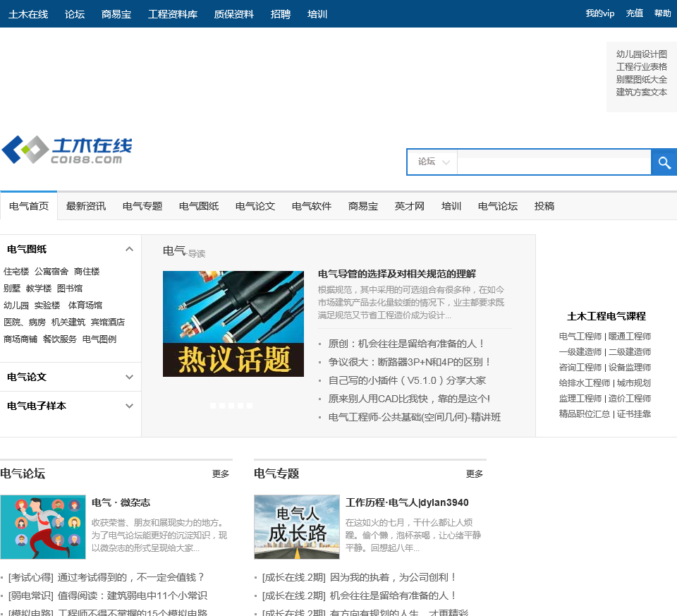Select the first slideshow indicator dot

213,406
